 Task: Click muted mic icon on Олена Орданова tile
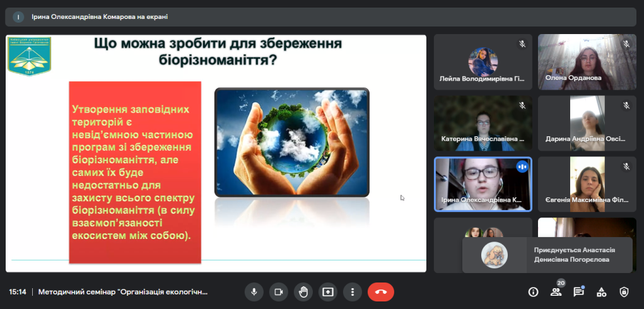point(626,44)
